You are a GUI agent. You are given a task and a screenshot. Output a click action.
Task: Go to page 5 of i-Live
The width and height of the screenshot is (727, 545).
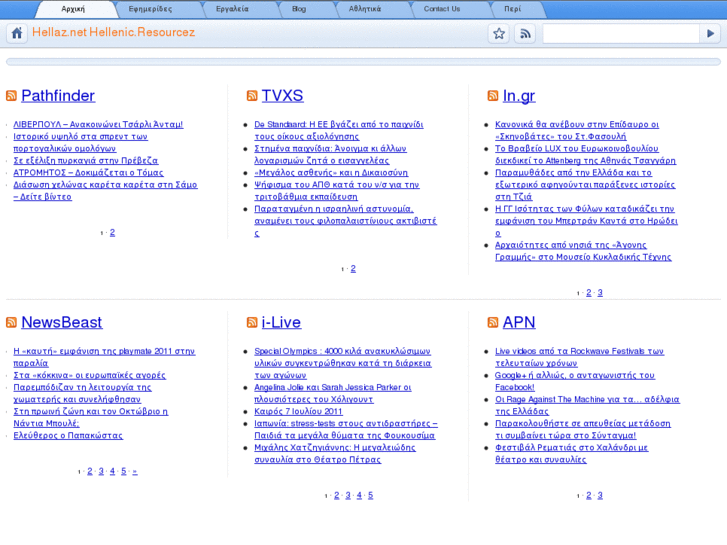[370, 495]
